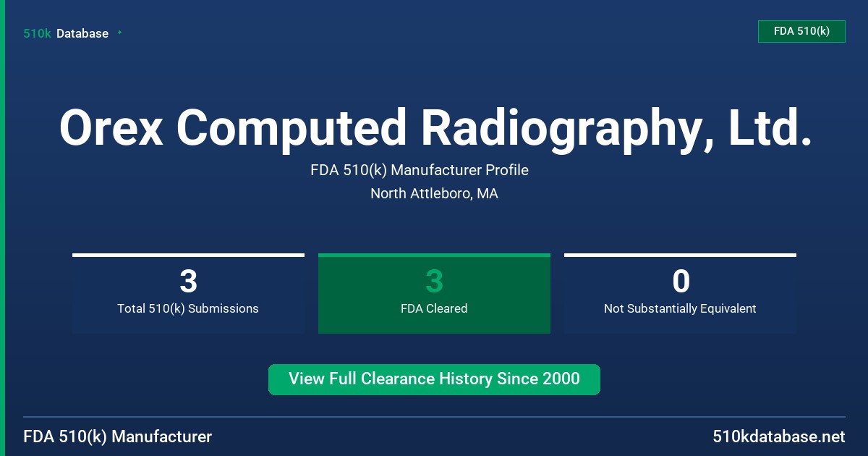The image size is (868, 456).
Task: Click the white 3 in Total Submissions
Action: pyautogui.click(x=188, y=281)
